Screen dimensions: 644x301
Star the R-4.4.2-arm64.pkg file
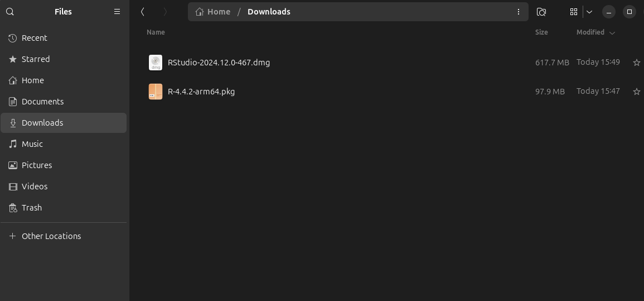636,92
